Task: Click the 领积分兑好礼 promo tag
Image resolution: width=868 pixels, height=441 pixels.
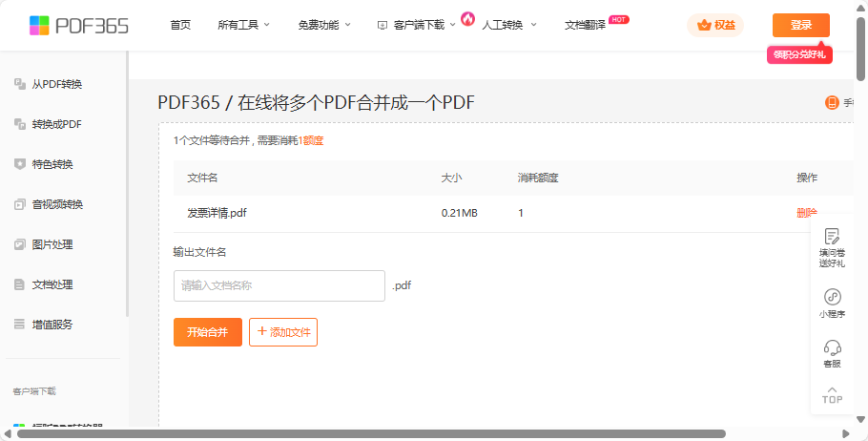Action: [x=799, y=54]
